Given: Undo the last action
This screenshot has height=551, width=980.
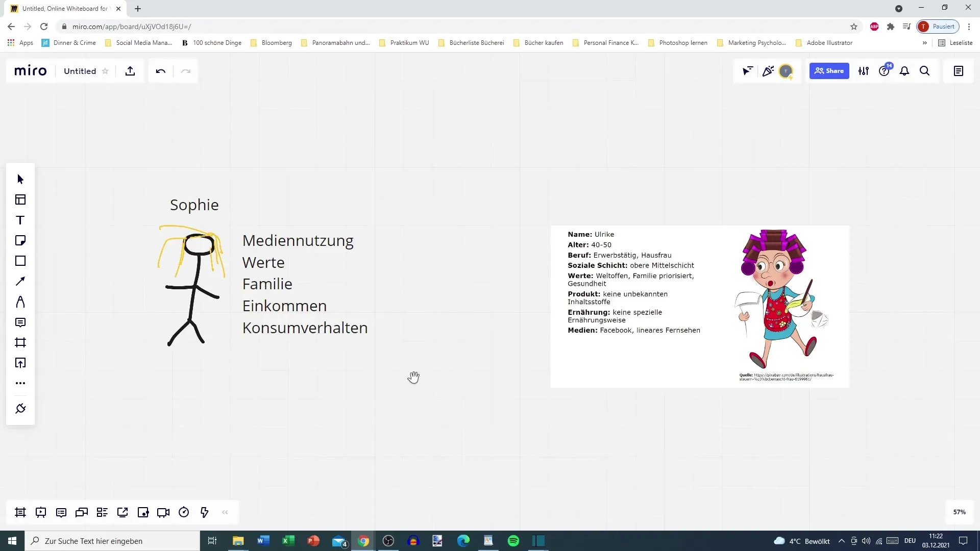Looking at the screenshot, I should [161, 71].
